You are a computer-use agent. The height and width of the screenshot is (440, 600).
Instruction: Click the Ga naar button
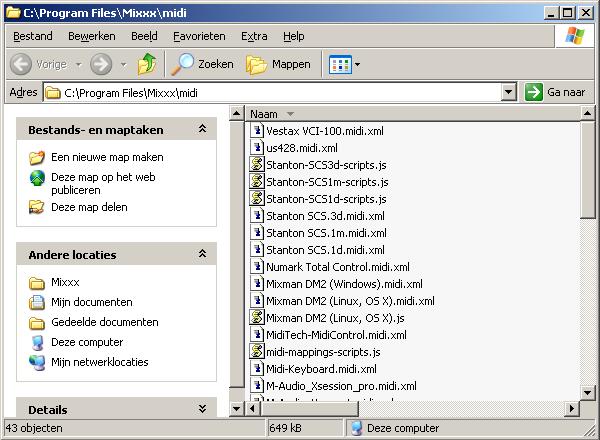pos(555,92)
